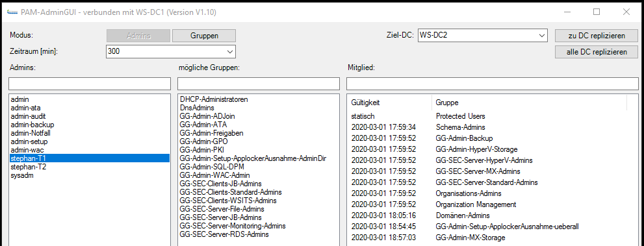This screenshot has height=246, width=644.
Task: Select 'sysadm' in the Admins list
Action: point(90,175)
